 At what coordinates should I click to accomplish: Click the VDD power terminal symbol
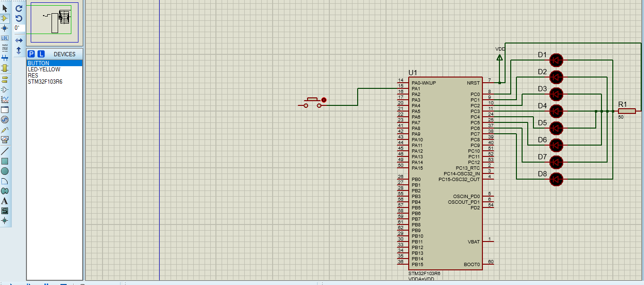point(499,58)
